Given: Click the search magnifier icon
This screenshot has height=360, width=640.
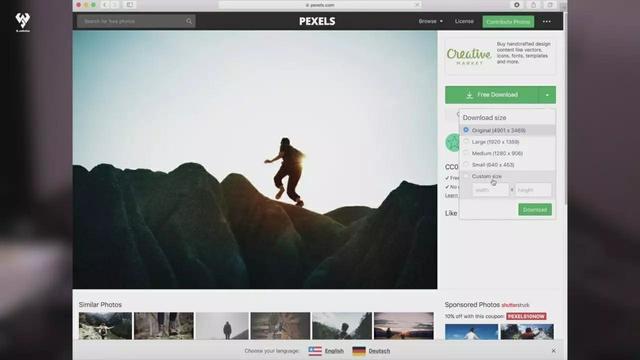Looking at the screenshot, I should tap(189, 21).
